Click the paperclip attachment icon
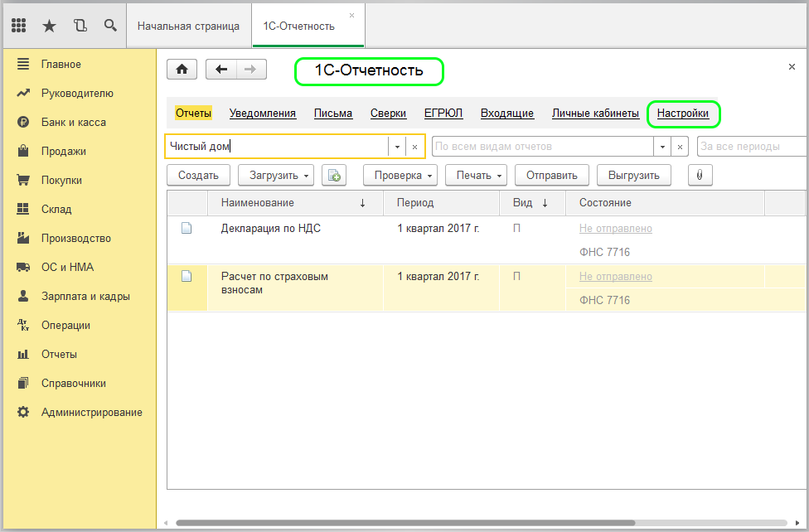 pos(700,176)
